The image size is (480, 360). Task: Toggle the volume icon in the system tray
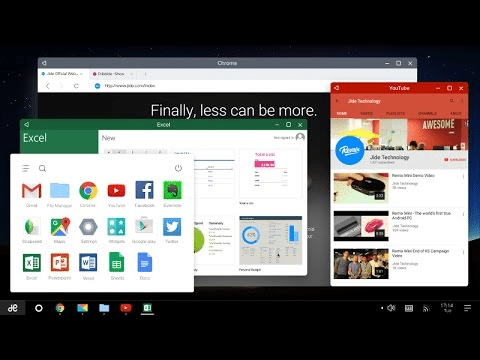[x=391, y=308]
